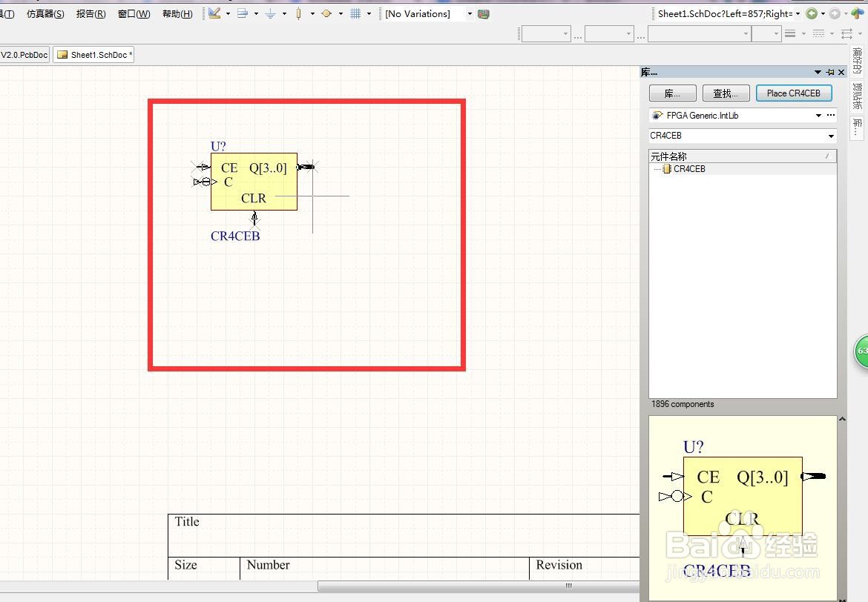The image size is (868, 602).
Task: Select the alignment tools icon
Action: click(243, 13)
